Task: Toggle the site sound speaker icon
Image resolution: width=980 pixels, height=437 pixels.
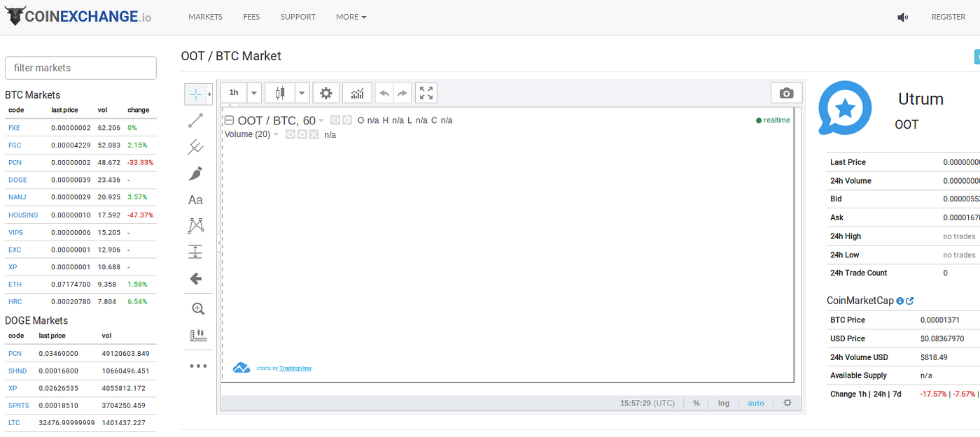Action: tap(902, 17)
